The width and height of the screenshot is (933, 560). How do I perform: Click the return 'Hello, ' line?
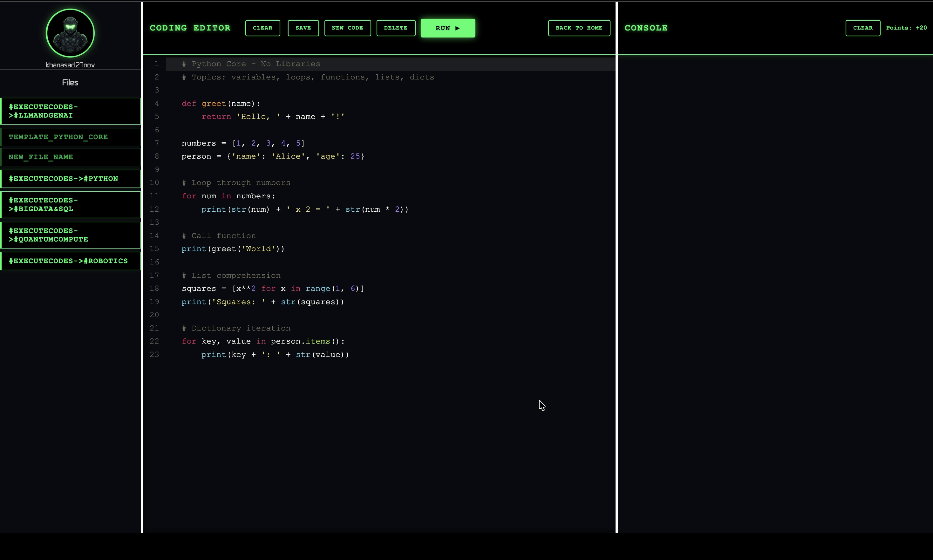click(273, 117)
